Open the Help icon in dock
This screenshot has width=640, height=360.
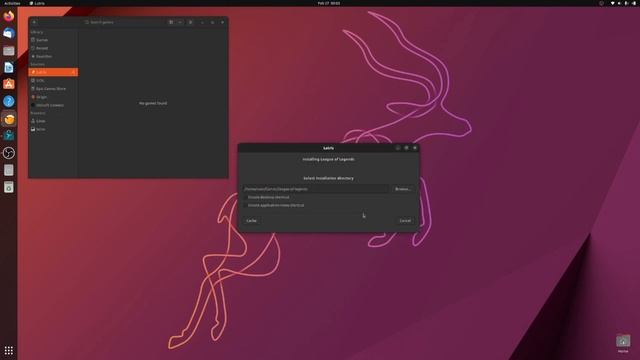(x=9, y=101)
